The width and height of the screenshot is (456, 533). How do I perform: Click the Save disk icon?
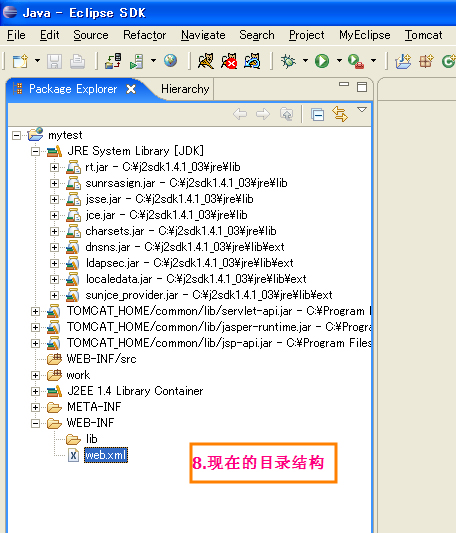[54, 62]
